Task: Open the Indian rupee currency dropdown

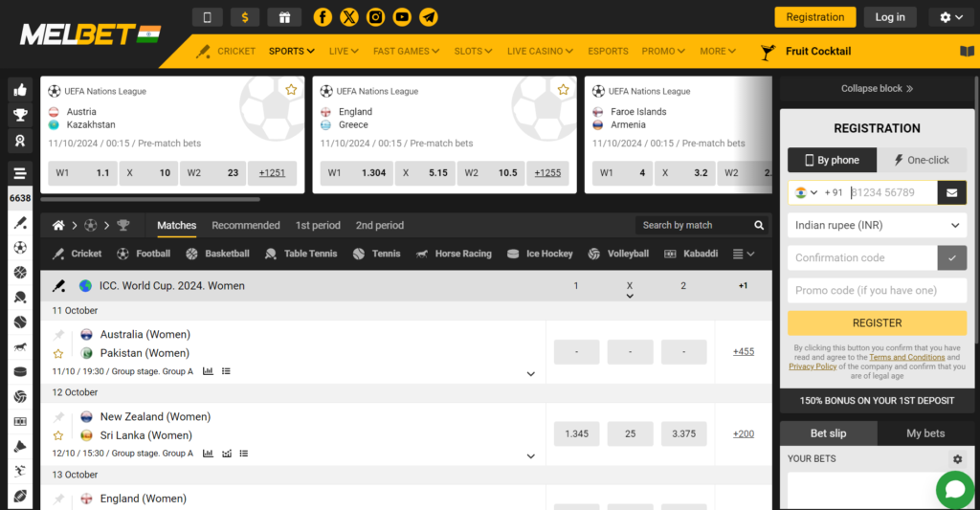Action: (877, 226)
